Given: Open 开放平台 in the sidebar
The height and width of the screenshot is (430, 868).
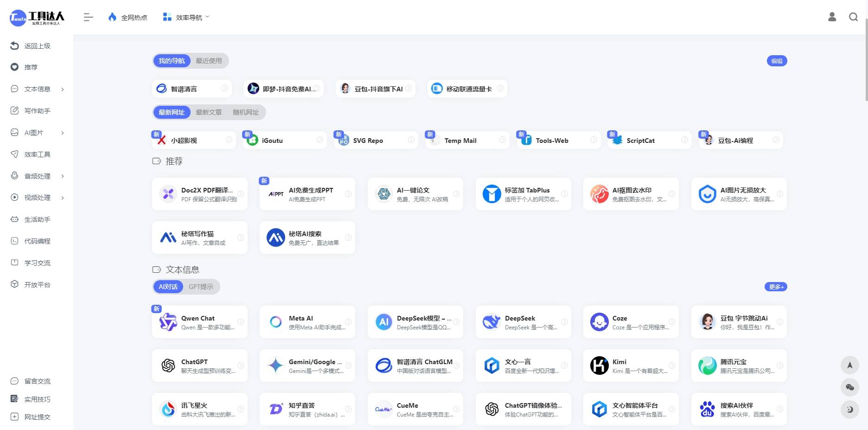Looking at the screenshot, I should point(31,285).
